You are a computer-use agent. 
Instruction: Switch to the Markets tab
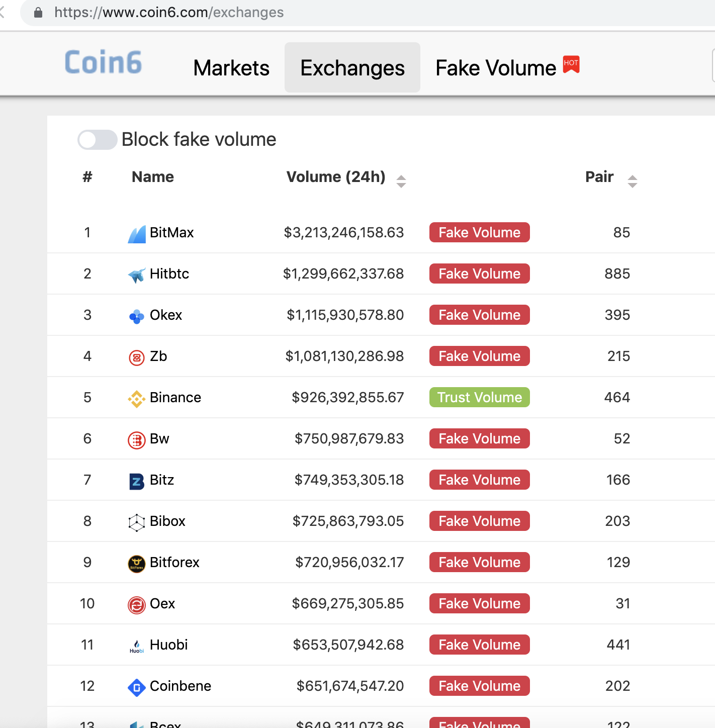(231, 67)
